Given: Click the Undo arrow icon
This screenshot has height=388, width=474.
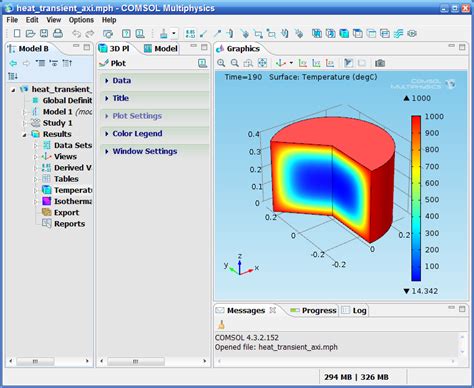Looking at the screenshot, I should pyautogui.click(x=77, y=34).
